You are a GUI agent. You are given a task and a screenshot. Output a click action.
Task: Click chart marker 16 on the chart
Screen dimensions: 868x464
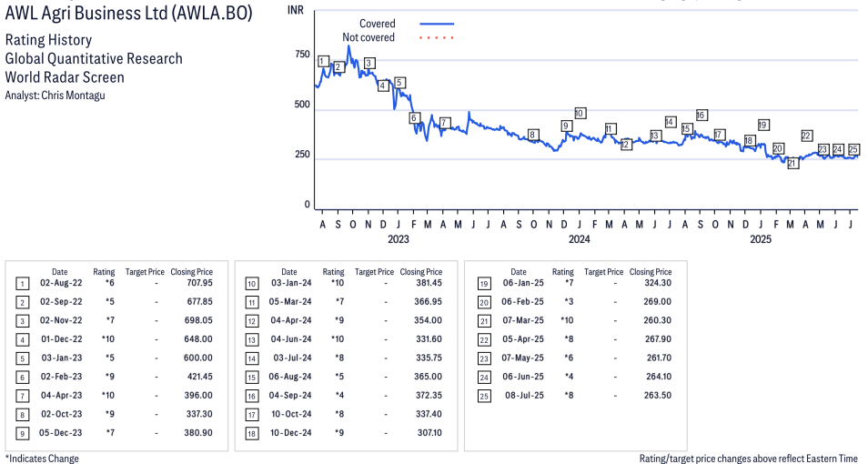click(x=701, y=116)
